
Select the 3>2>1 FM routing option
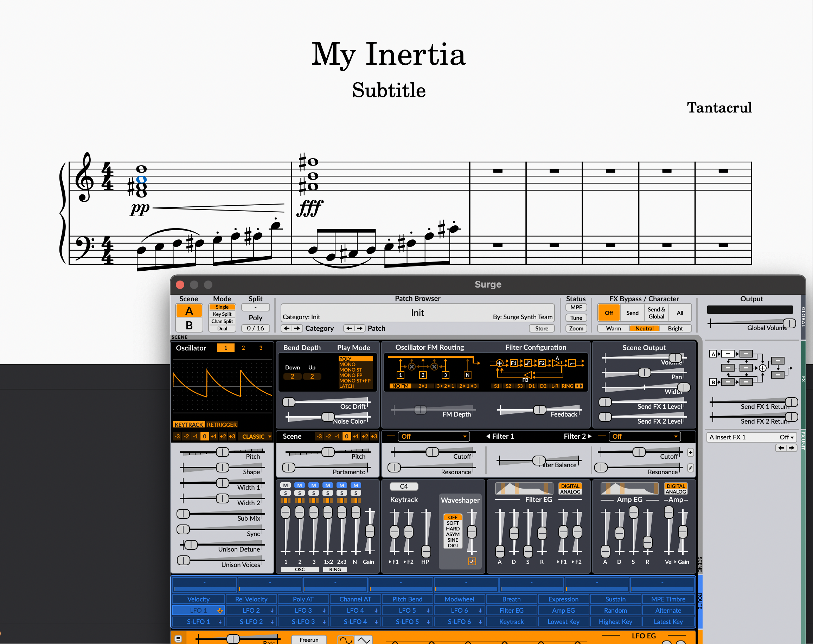(x=445, y=386)
